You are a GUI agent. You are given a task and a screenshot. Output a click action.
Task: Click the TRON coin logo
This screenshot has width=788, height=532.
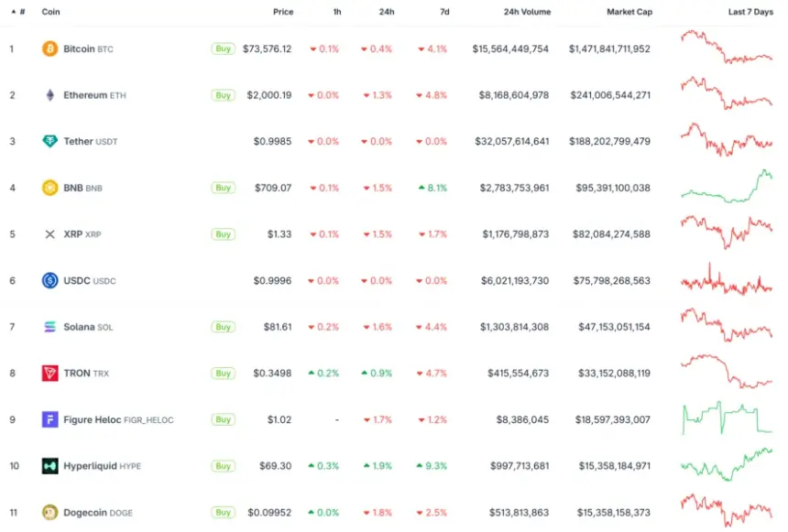49,374
